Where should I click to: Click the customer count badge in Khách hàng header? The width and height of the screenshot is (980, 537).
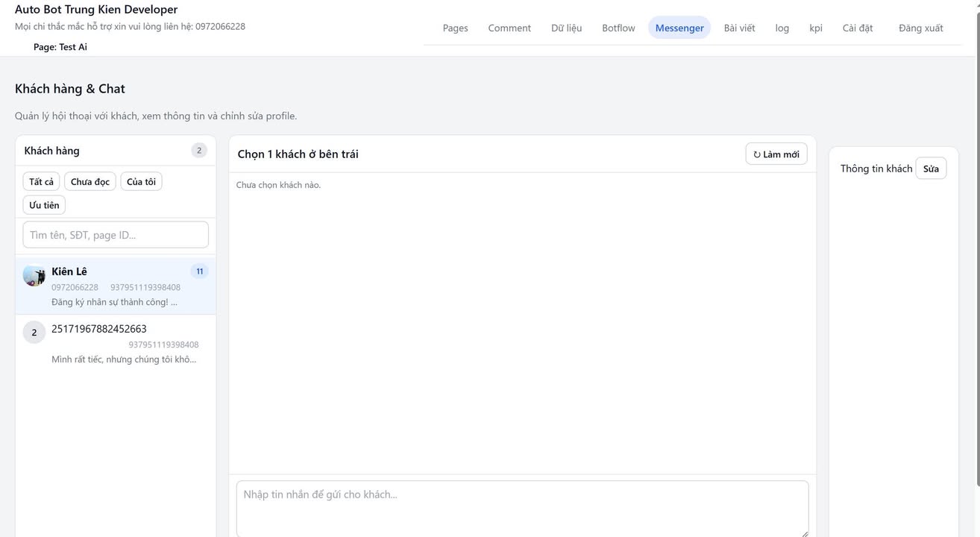tap(199, 151)
